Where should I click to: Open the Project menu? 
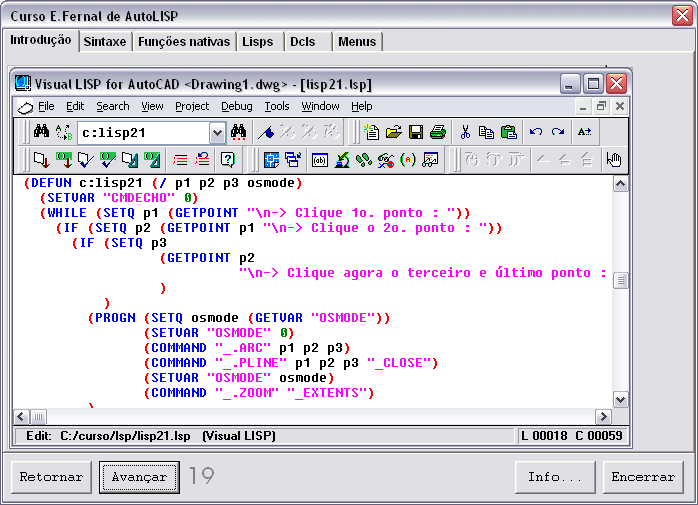point(192,106)
